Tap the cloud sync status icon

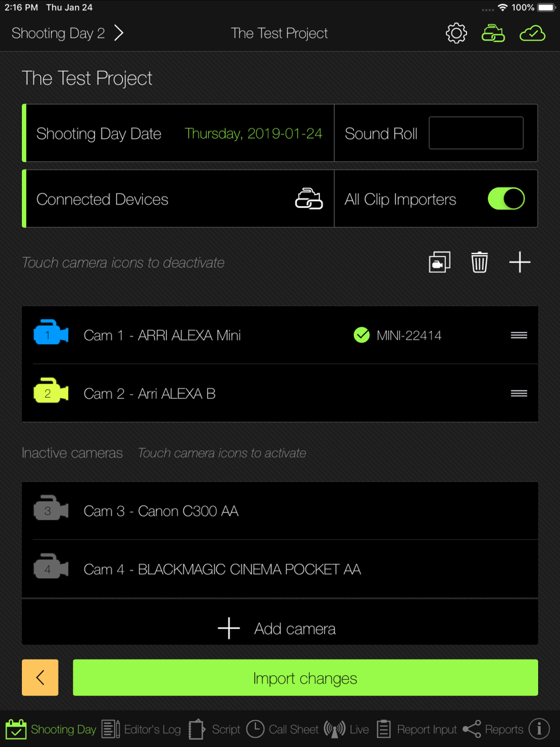click(x=533, y=34)
